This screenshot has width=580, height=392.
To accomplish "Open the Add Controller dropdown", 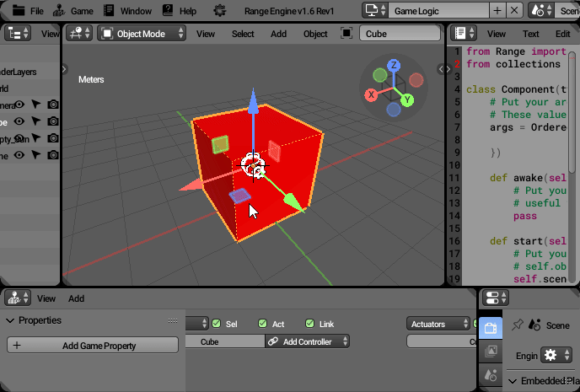I will [x=308, y=341].
